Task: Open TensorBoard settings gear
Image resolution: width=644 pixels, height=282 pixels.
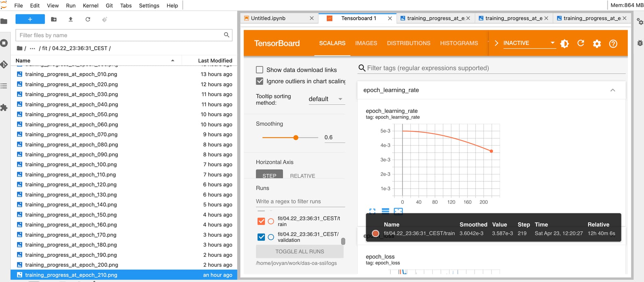Action: click(597, 43)
